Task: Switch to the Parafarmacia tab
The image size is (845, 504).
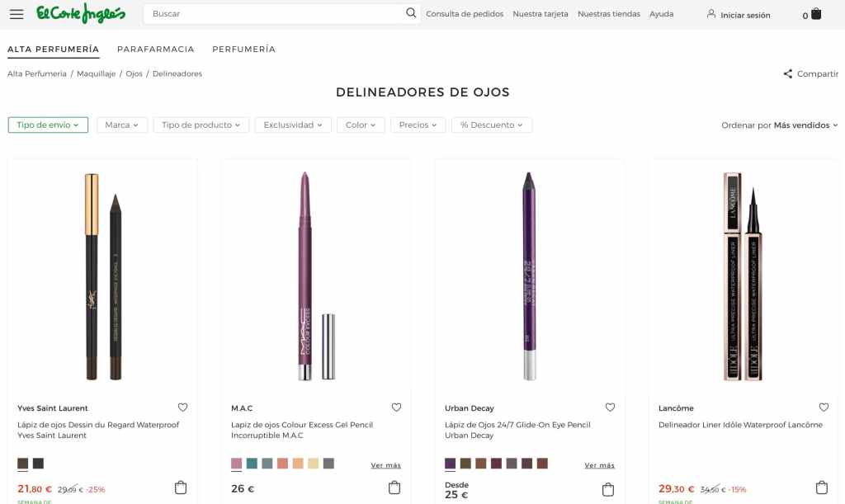Action: tap(156, 49)
